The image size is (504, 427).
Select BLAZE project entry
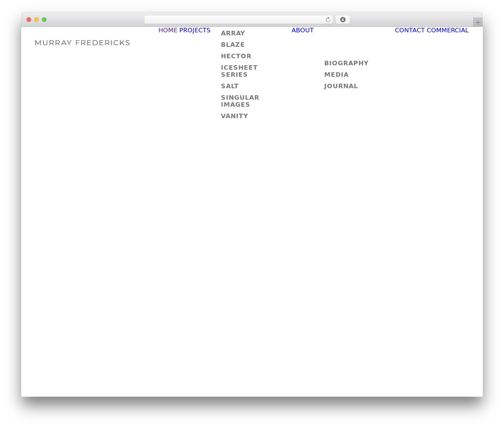(233, 45)
